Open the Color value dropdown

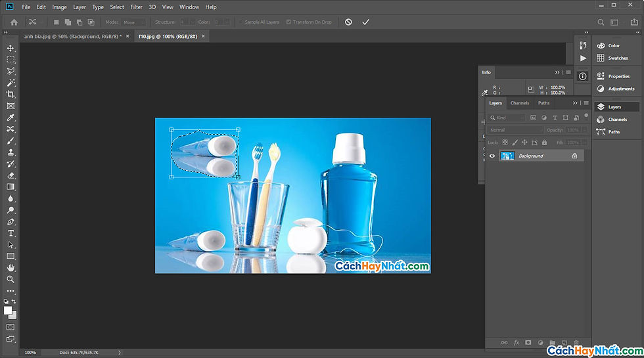[x=222, y=22]
